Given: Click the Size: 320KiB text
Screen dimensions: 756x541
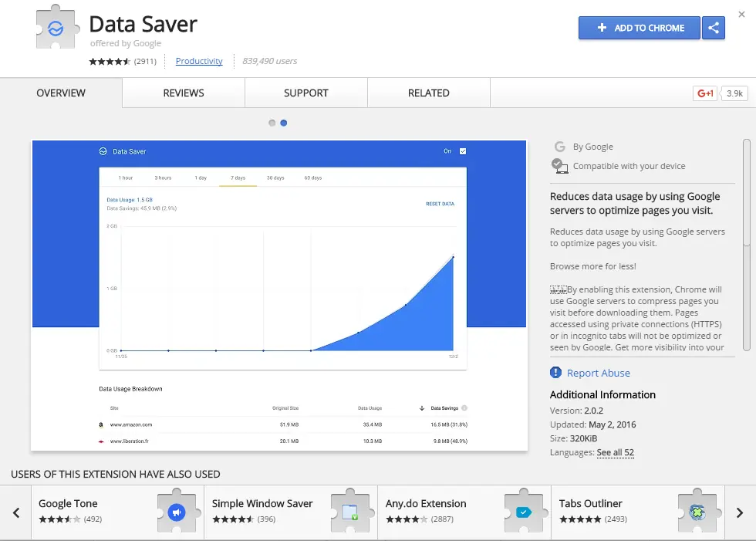Looking at the screenshot, I should click(x=573, y=439).
